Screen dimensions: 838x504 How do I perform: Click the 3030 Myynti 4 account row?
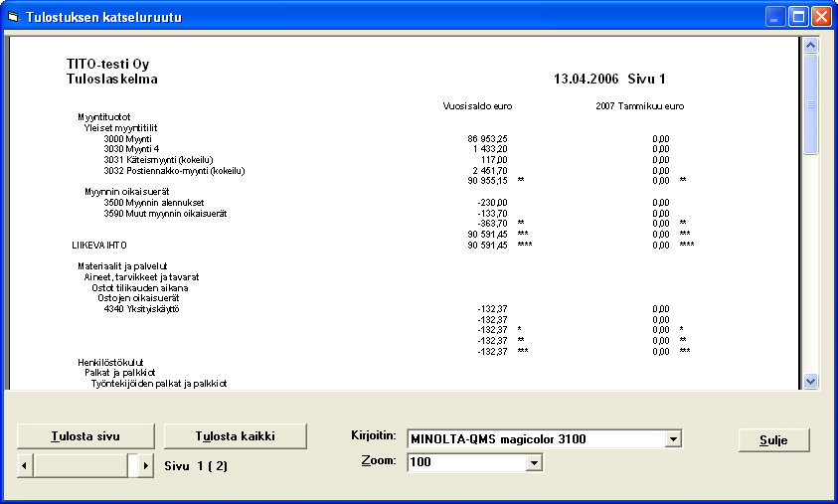pos(131,149)
